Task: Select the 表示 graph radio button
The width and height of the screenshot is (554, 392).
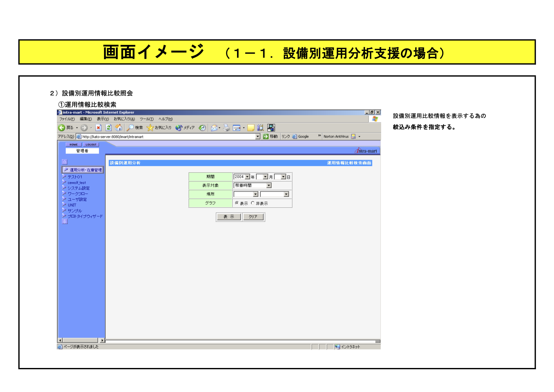Action: [237, 203]
